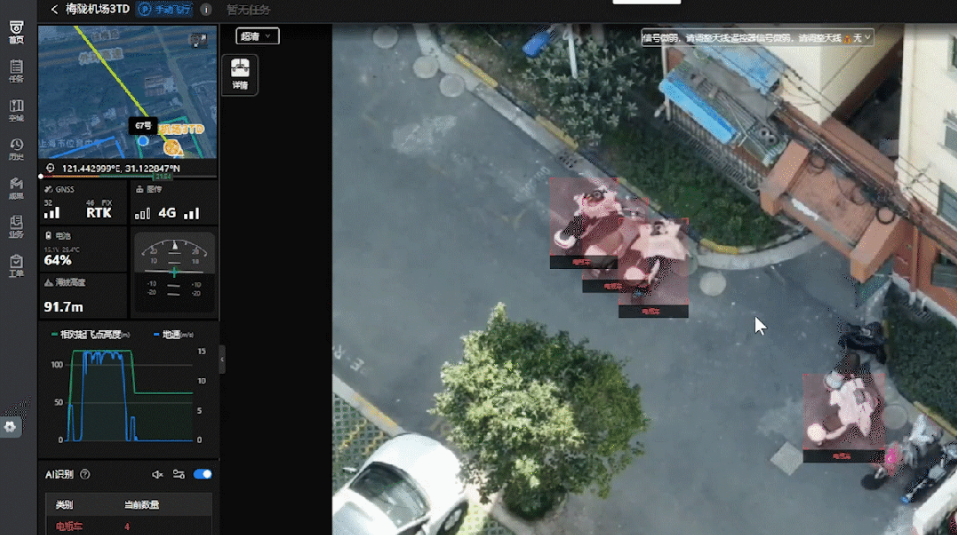The height and width of the screenshot is (535, 957).
Task: Click the battery 64% reading
Action: [58, 260]
